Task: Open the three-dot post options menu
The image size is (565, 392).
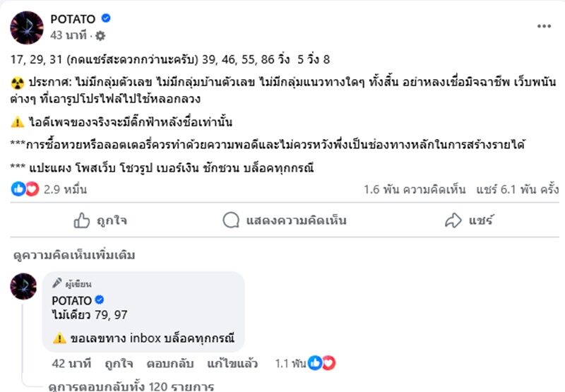Action: coord(543,26)
